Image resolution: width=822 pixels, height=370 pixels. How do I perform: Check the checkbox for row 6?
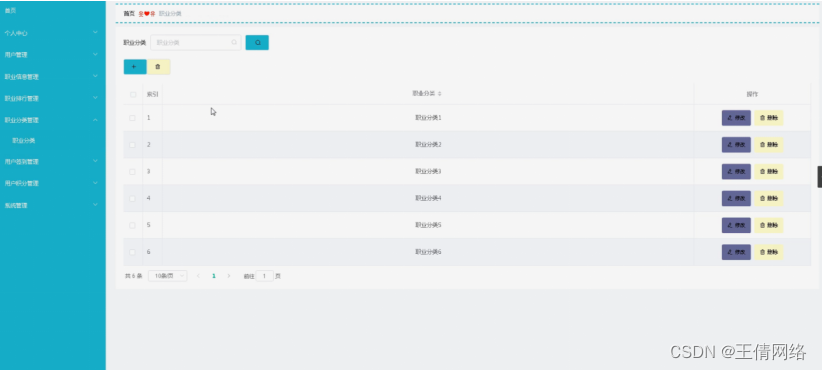(132, 252)
